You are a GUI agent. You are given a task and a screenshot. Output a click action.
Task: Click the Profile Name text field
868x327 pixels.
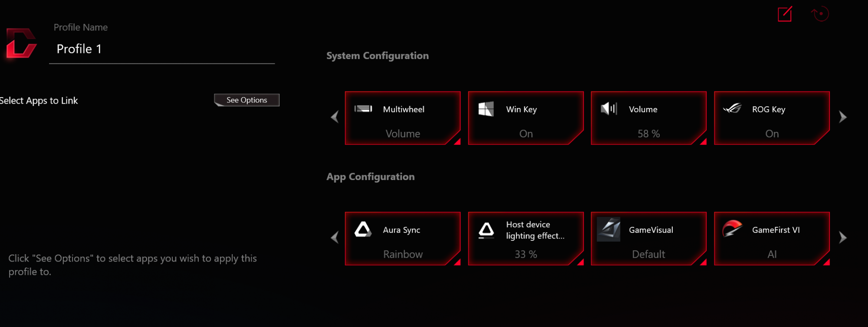tap(161, 49)
